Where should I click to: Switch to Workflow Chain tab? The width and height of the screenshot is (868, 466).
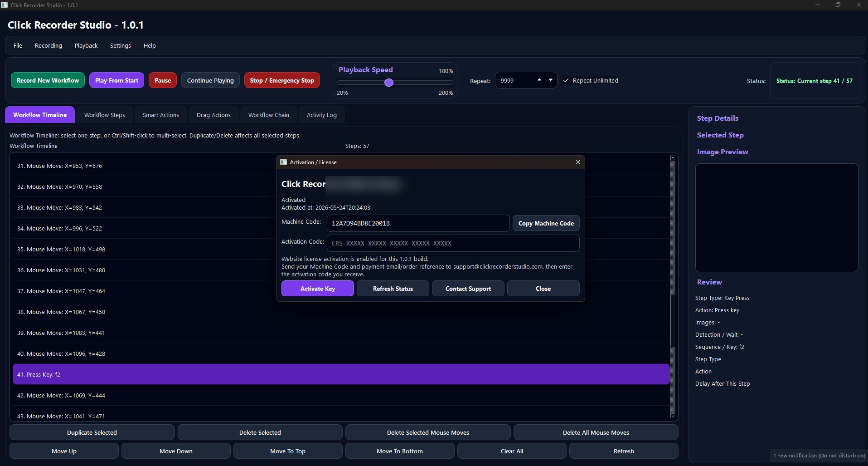click(269, 115)
